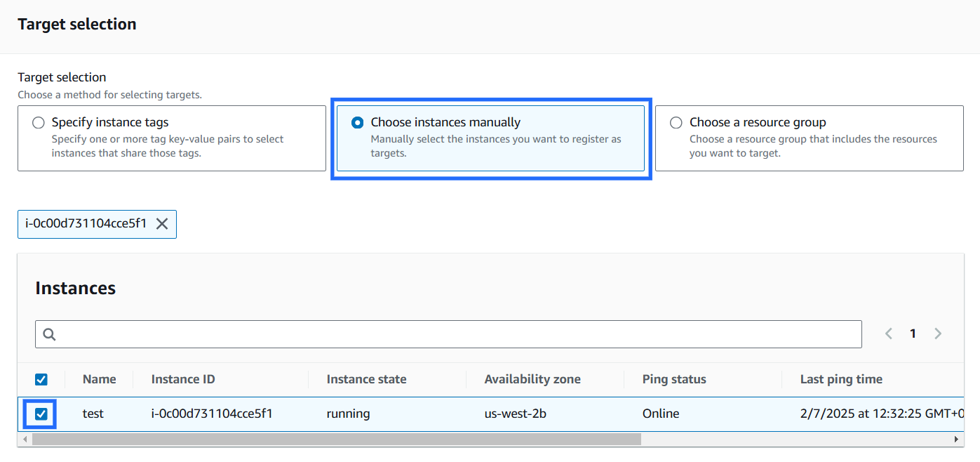Viewport: 980px width, 462px height.
Task: Click the Name column header
Action: [99, 379]
